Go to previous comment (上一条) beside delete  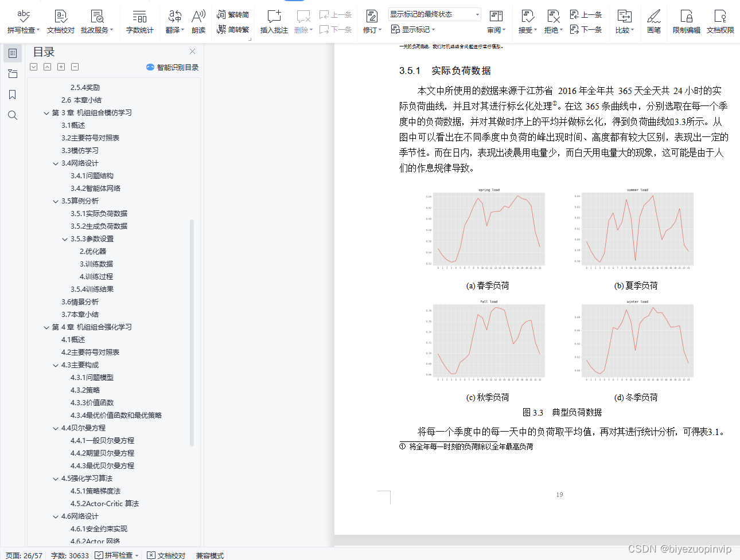(336, 14)
